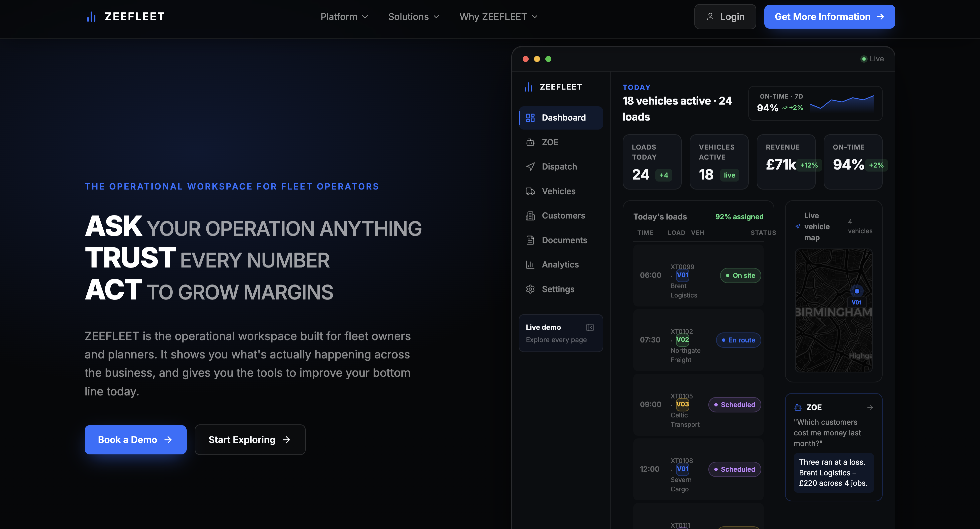Image resolution: width=980 pixels, height=529 pixels.
Task: Click the Dashboard grid icon
Action: click(x=530, y=118)
